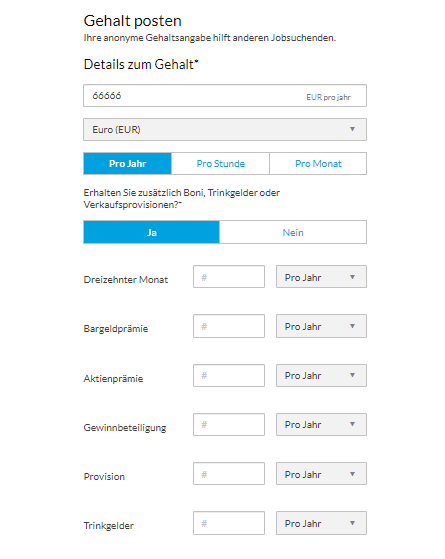Select the Pro Jahr pay period
This screenshot has height=559, width=445.
[127, 164]
